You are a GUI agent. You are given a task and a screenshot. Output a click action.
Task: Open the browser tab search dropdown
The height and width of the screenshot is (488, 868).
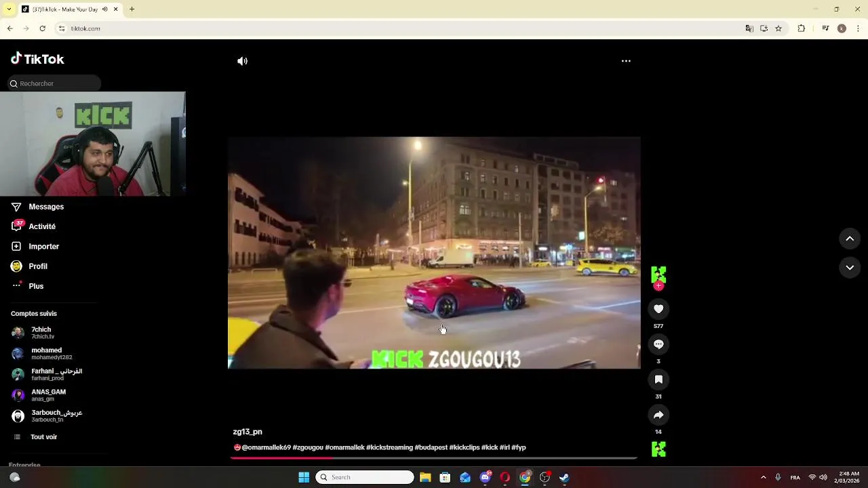point(9,9)
